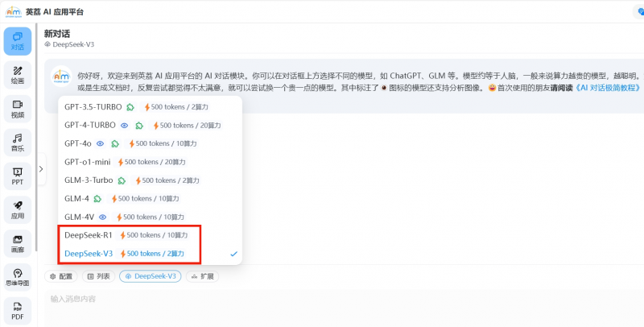Open the 音乐 music module
Screen dimensions: 644x327
click(x=18, y=143)
